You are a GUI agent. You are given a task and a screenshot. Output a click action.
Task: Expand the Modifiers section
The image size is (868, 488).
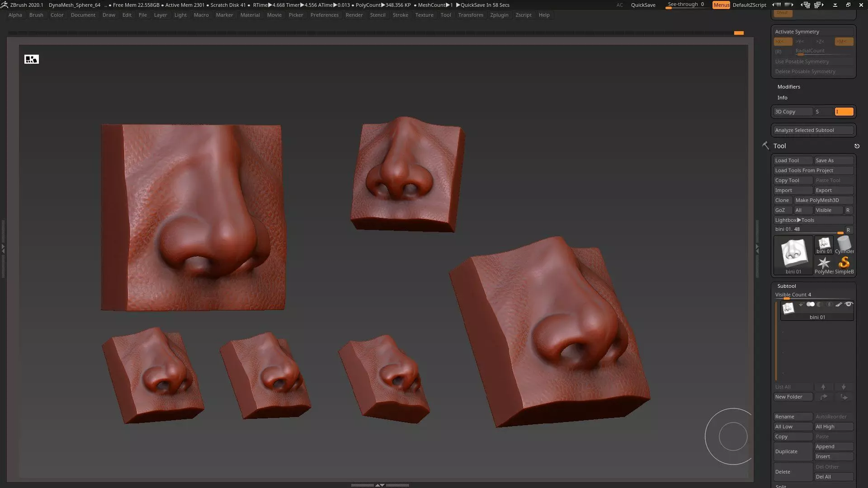(x=788, y=87)
